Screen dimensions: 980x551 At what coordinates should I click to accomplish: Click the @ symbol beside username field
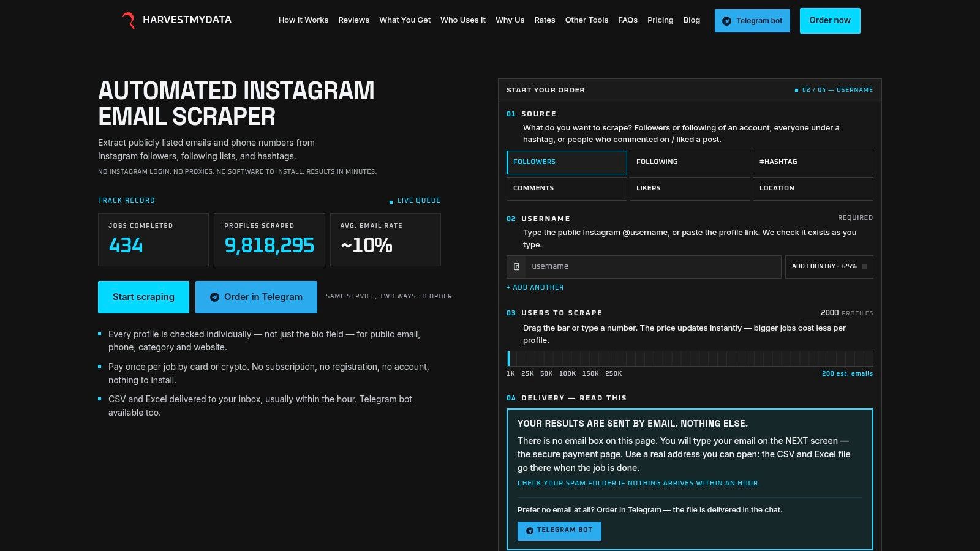(516, 267)
